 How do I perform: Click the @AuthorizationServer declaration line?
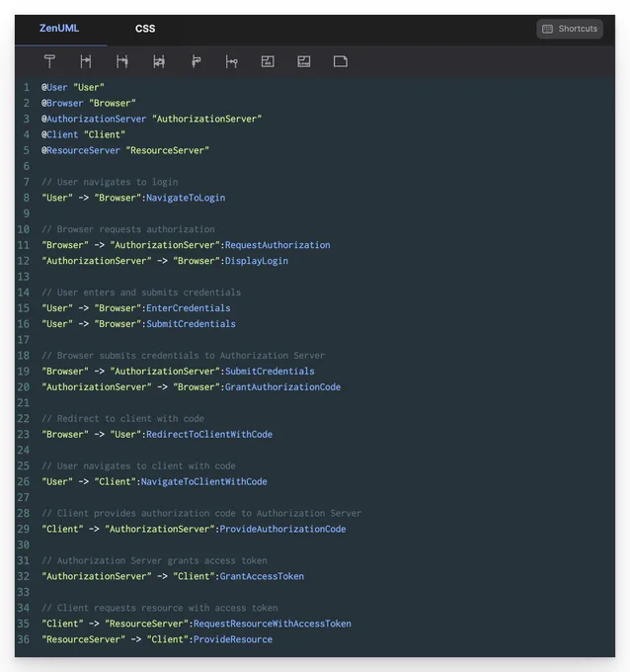(x=152, y=120)
